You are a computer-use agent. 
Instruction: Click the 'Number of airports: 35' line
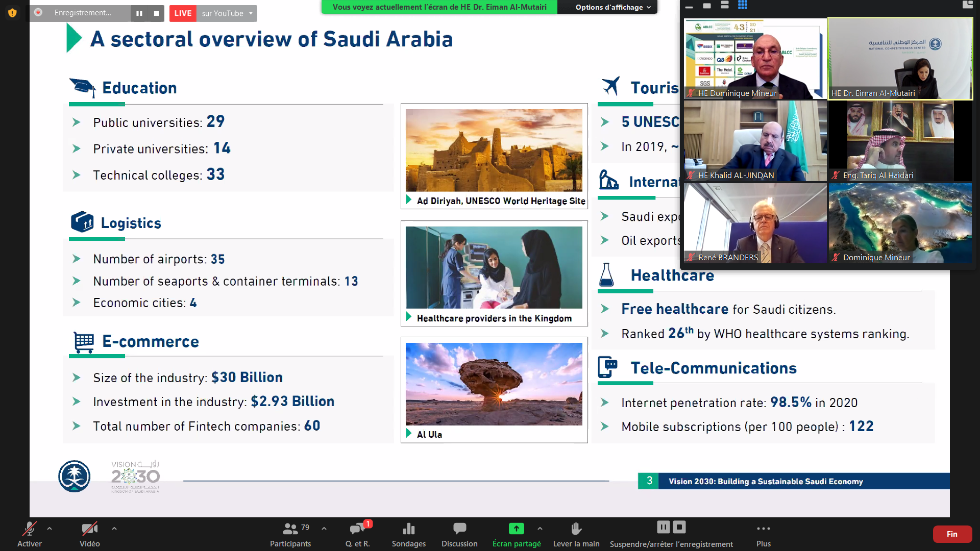[159, 259]
